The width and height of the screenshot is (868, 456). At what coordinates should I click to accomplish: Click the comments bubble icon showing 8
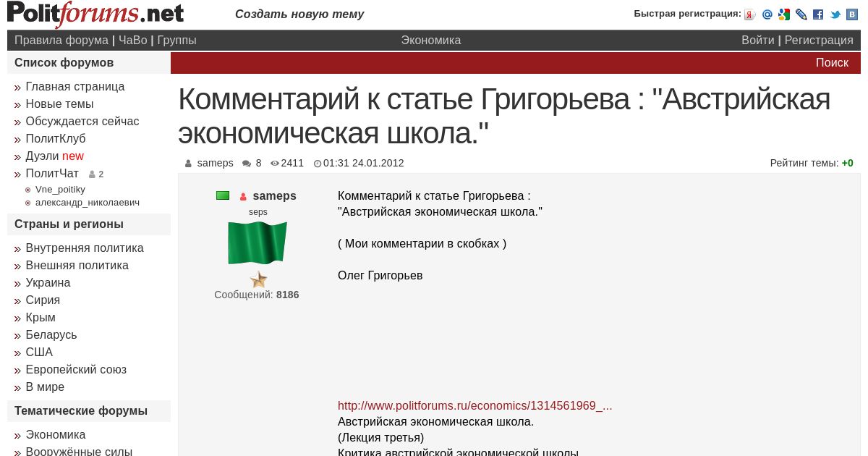click(247, 164)
